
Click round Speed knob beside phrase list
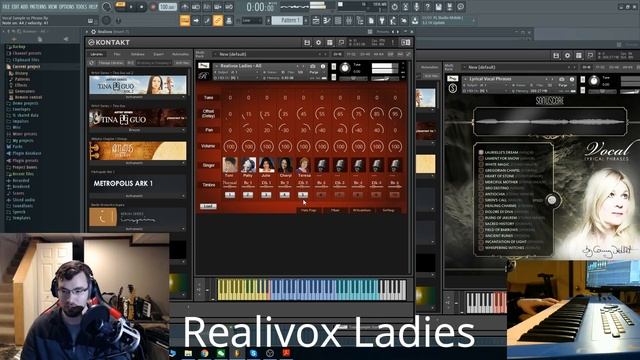(x=551, y=200)
